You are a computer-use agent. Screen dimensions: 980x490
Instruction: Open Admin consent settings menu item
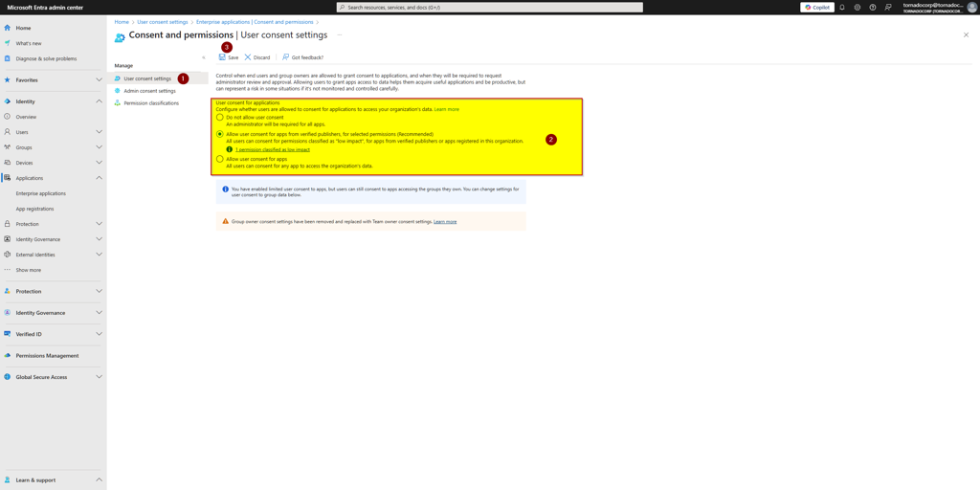[149, 91]
